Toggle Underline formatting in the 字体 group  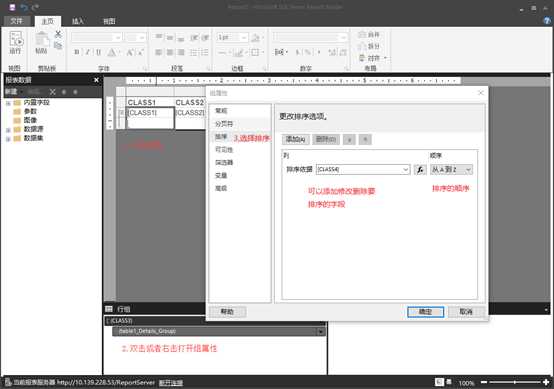coord(99,53)
